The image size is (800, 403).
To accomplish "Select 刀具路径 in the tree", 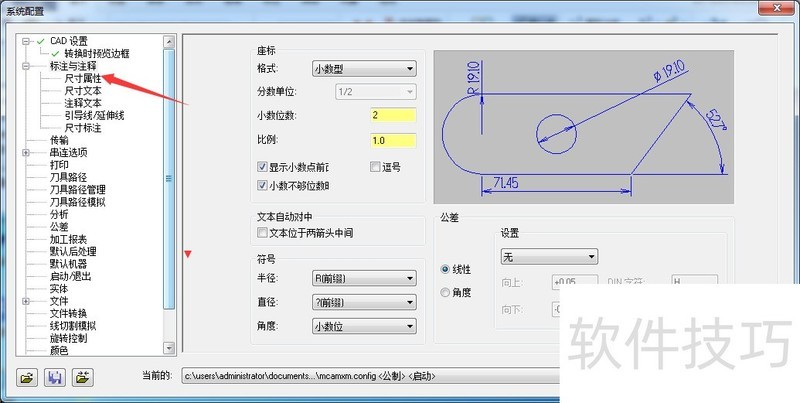I will pyautogui.click(x=68, y=177).
